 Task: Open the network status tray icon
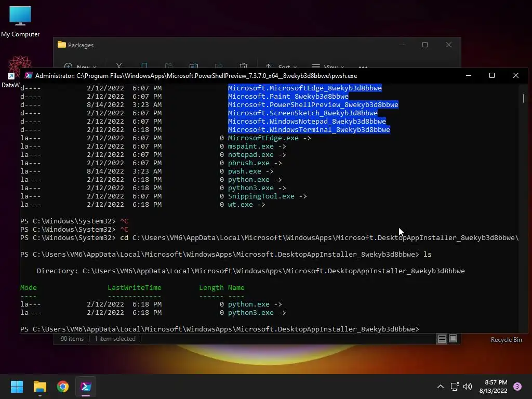[455, 387]
